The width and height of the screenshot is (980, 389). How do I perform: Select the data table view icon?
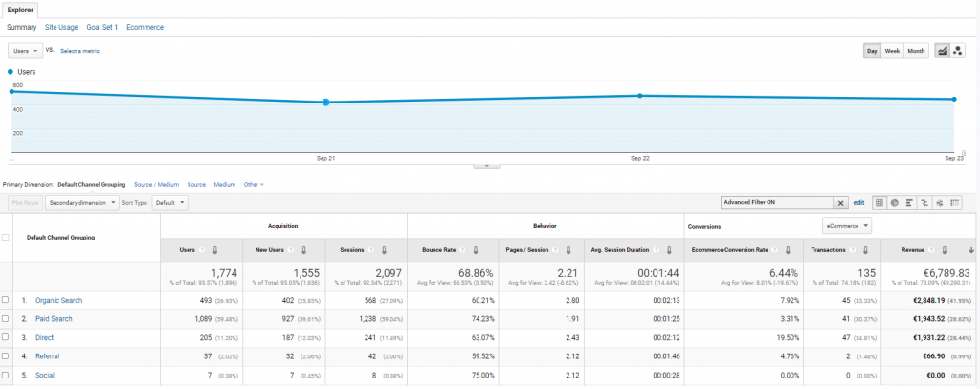pos(879,203)
